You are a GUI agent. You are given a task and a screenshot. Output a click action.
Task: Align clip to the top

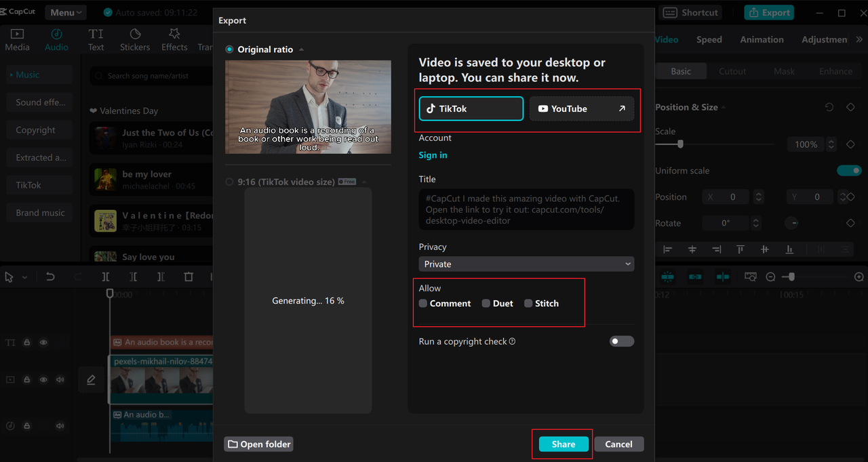[x=741, y=249]
